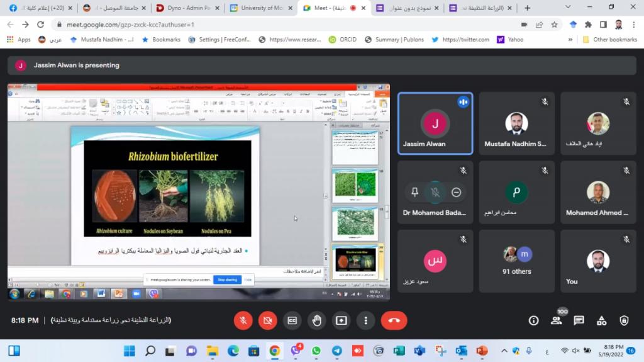Viewport: 644px width, 362px height.
Task: Toggle closed captions
Action: click(292, 320)
